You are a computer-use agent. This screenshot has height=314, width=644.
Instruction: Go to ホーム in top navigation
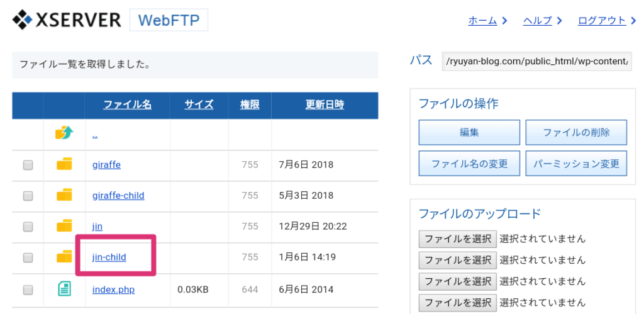click(482, 21)
